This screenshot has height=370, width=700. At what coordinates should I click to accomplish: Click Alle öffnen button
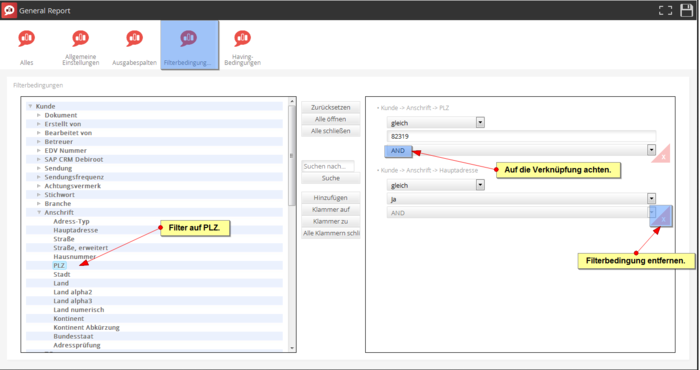330,120
